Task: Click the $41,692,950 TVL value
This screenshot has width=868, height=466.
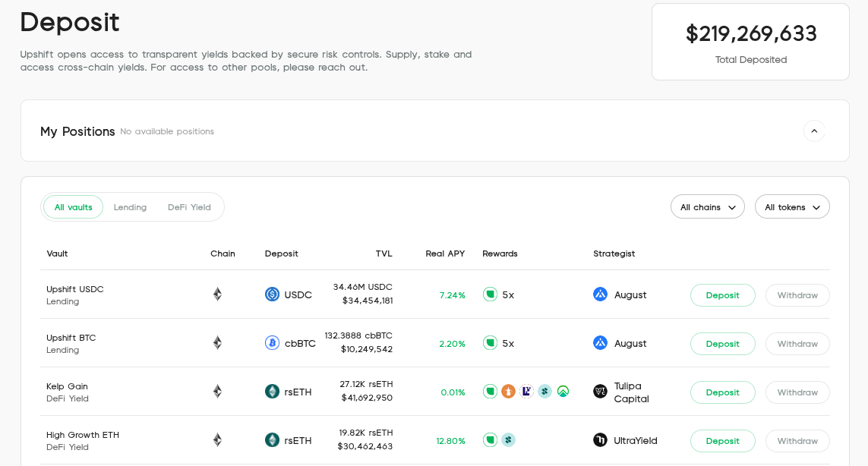Action: pyautogui.click(x=367, y=398)
